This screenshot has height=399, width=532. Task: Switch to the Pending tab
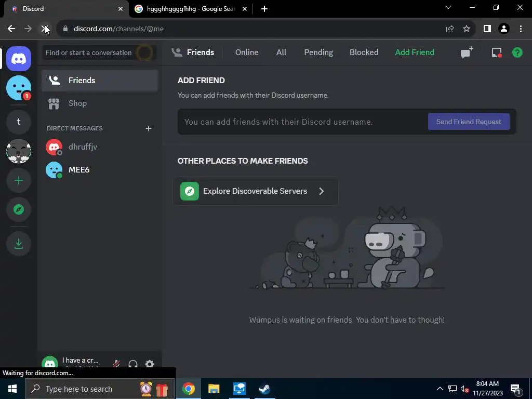click(x=318, y=52)
